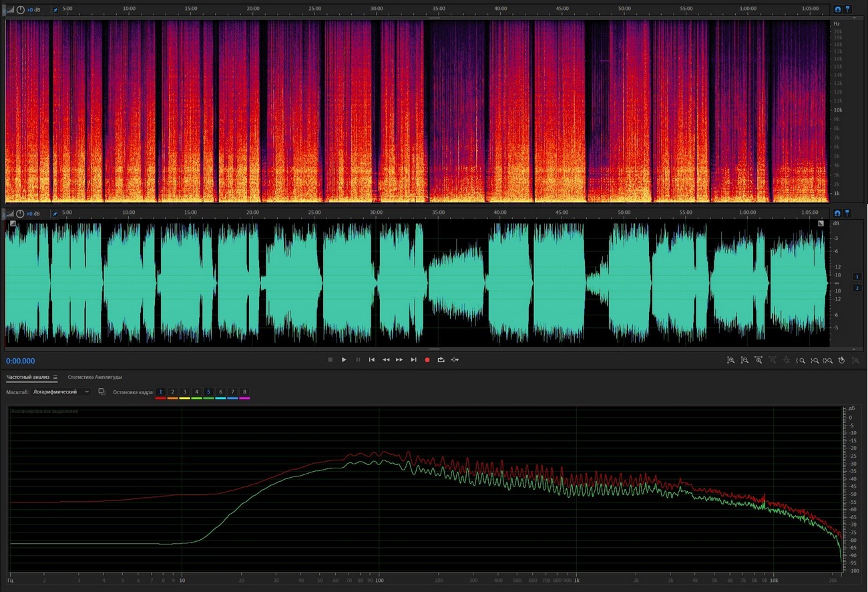868x592 pixels.
Task: Click the 0:00.000 timecode field
Action: 21,361
